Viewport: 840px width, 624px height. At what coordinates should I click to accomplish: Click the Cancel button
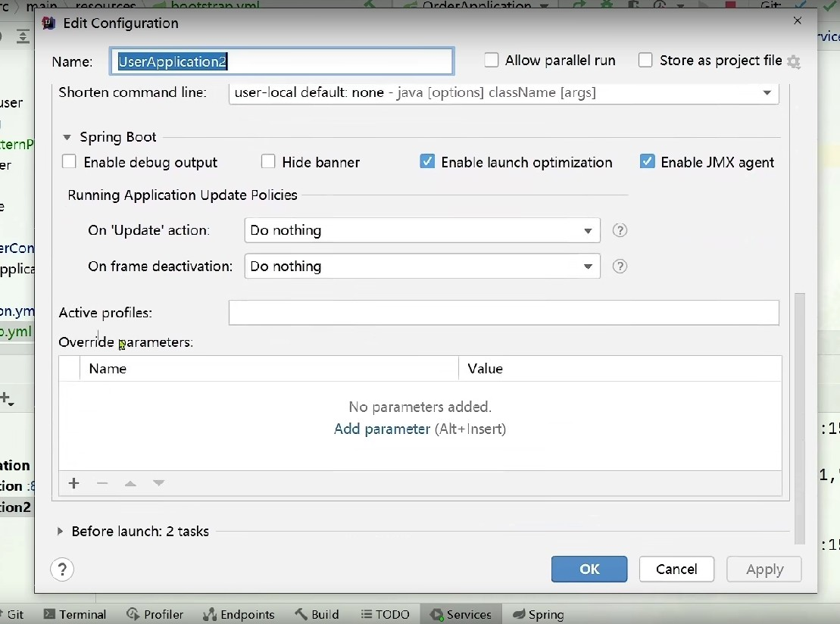pyautogui.click(x=676, y=569)
